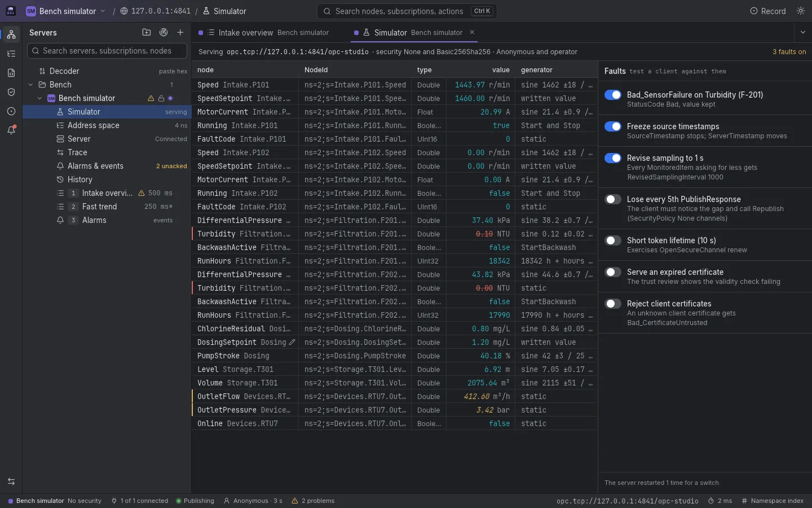Click the plus add-server icon in Servers header
This screenshot has height=508, width=812.
point(180,33)
